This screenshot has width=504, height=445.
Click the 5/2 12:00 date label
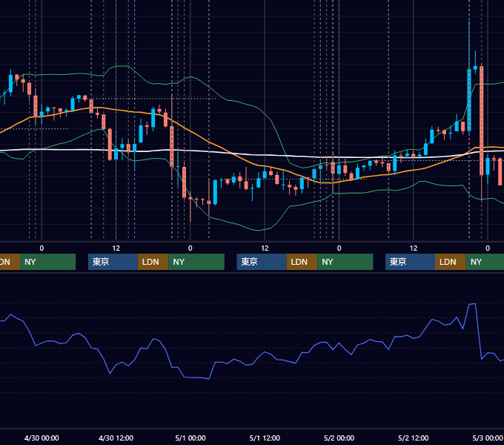(x=413, y=438)
